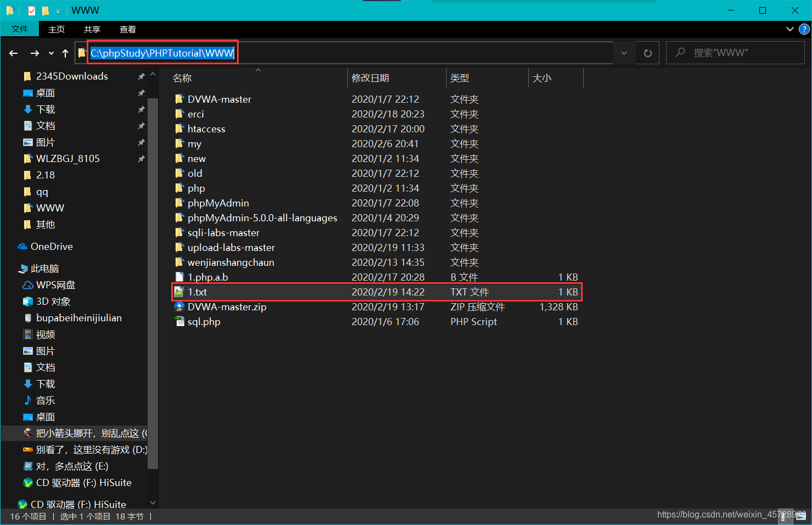Sort by 大小 column header

pos(556,78)
